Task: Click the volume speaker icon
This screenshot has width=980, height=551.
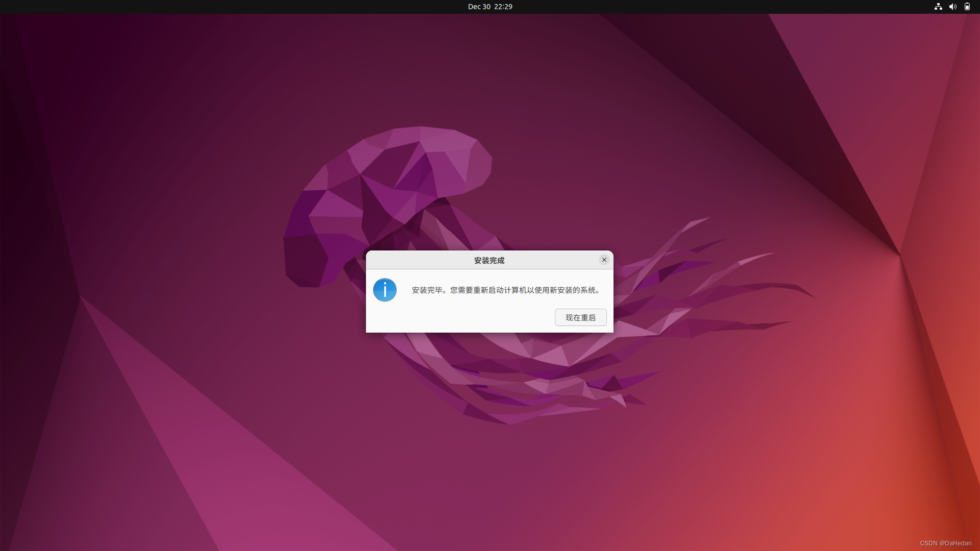Action: point(952,7)
